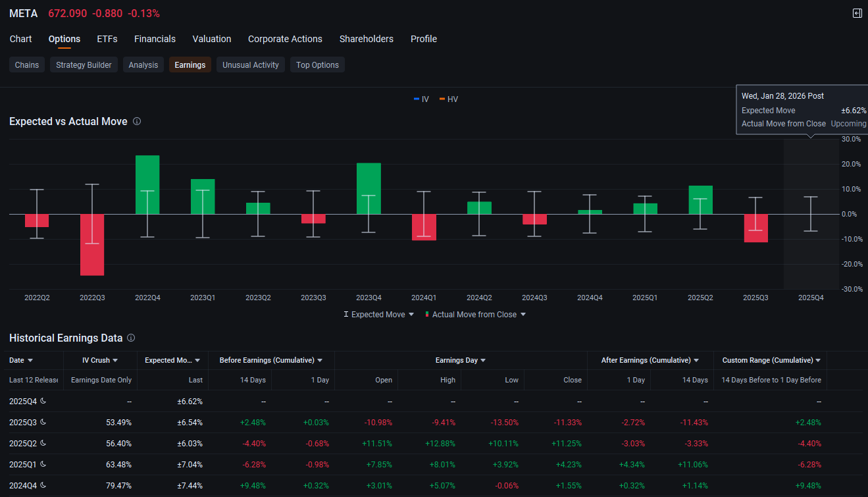
Task: Click the META ticker symbol
Action: (x=24, y=13)
